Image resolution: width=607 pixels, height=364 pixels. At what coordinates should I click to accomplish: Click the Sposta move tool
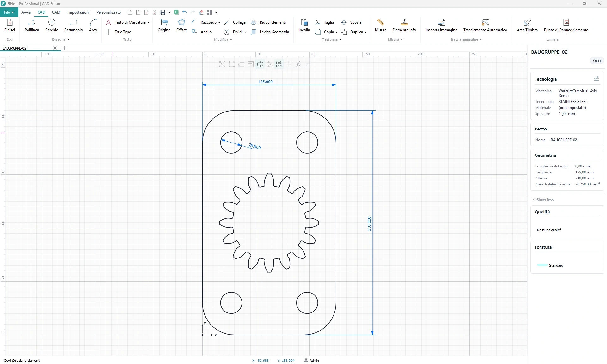click(351, 22)
